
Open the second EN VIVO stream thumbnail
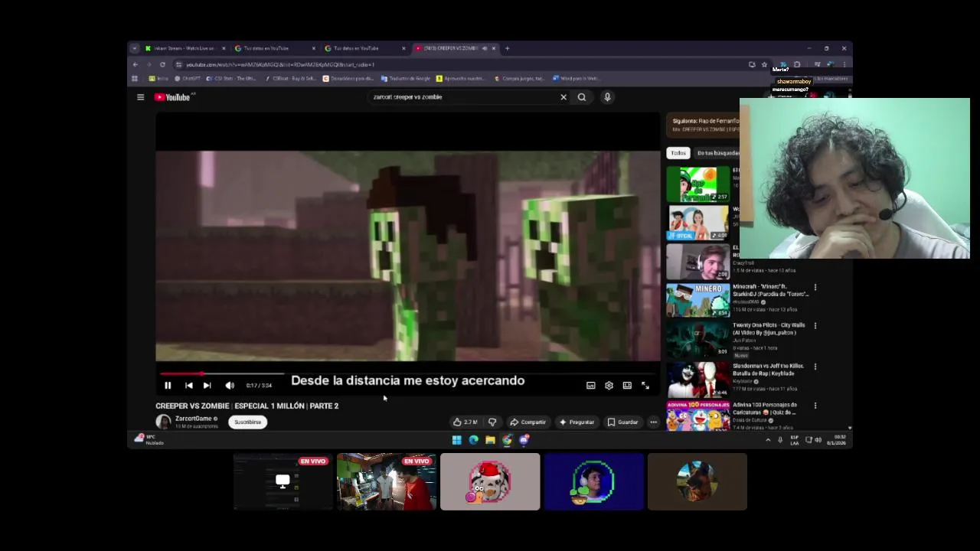click(x=387, y=481)
